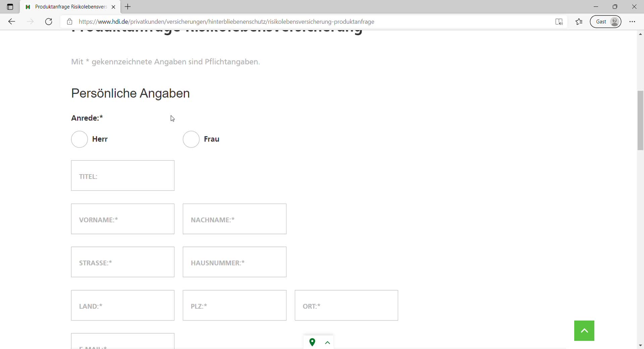This screenshot has width=644, height=349.
Task: Reload the page with refresh icon
Action: click(49, 22)
